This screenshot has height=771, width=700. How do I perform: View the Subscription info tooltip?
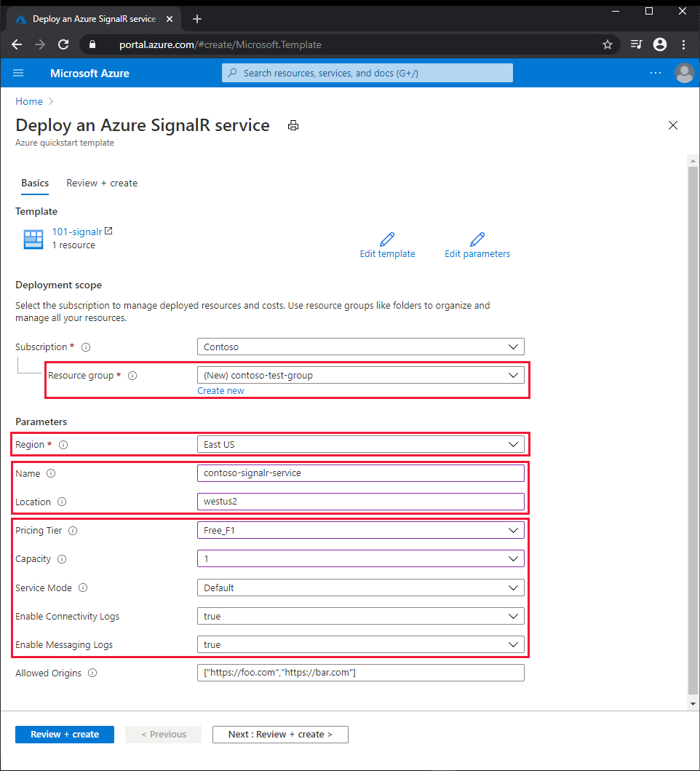(86, 347)
